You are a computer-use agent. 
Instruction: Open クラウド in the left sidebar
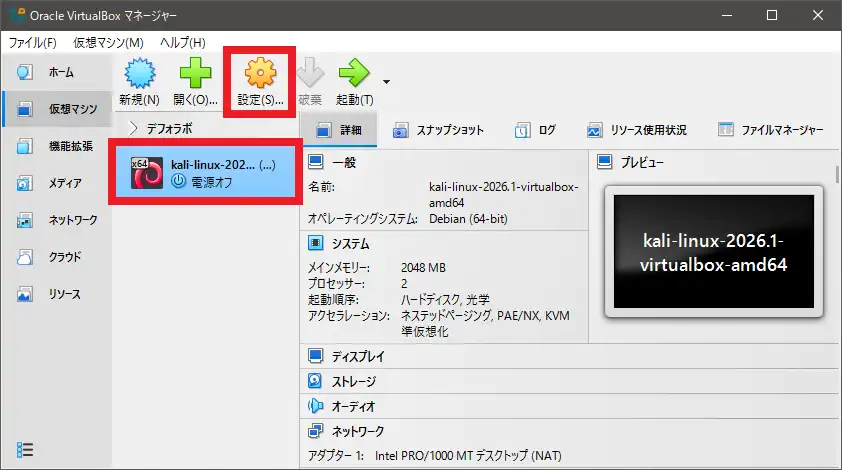tap(57, 257)
